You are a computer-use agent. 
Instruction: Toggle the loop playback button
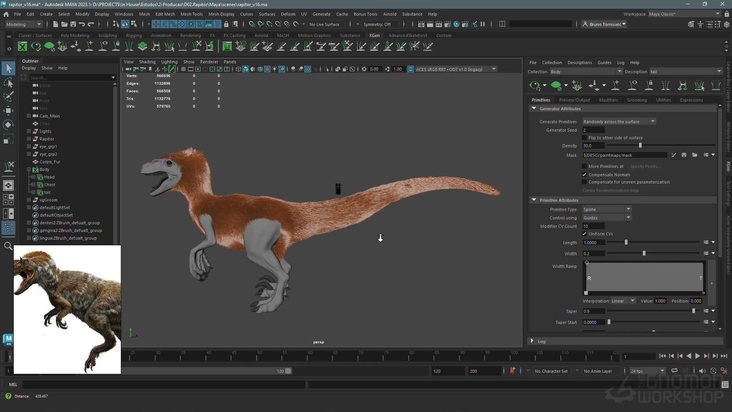[674, 371]
